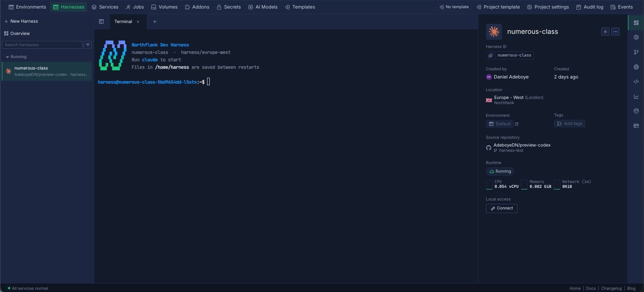Image resolution: width=644 pixels, height=292 pixels.
Task: Click the CPU 0.054 vCPU metric
Action: (x=502, y=184)
